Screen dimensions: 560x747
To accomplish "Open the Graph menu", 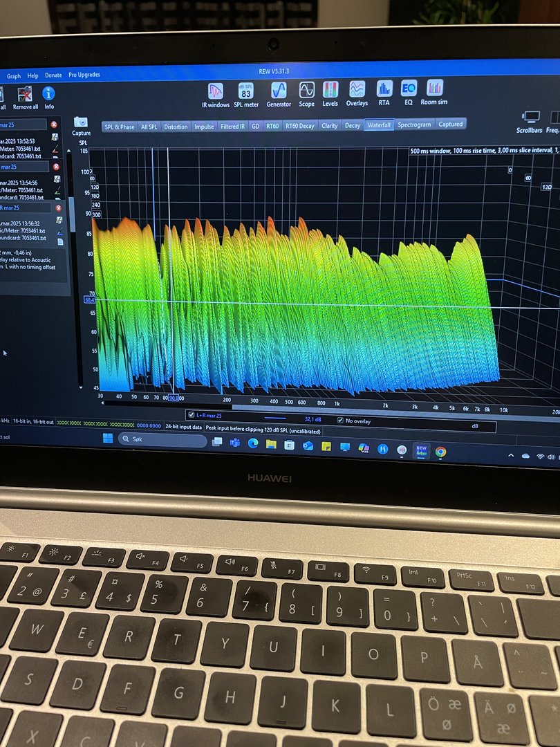I will (x=13, y=76).
